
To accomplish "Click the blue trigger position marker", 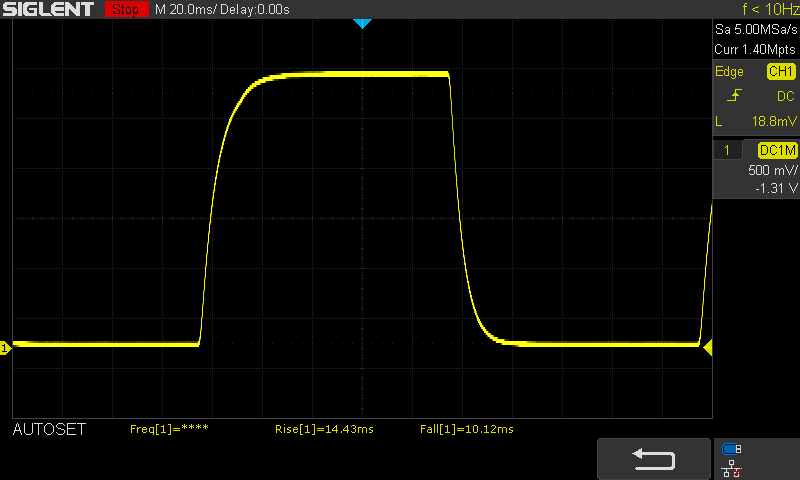I will [362, 23].
